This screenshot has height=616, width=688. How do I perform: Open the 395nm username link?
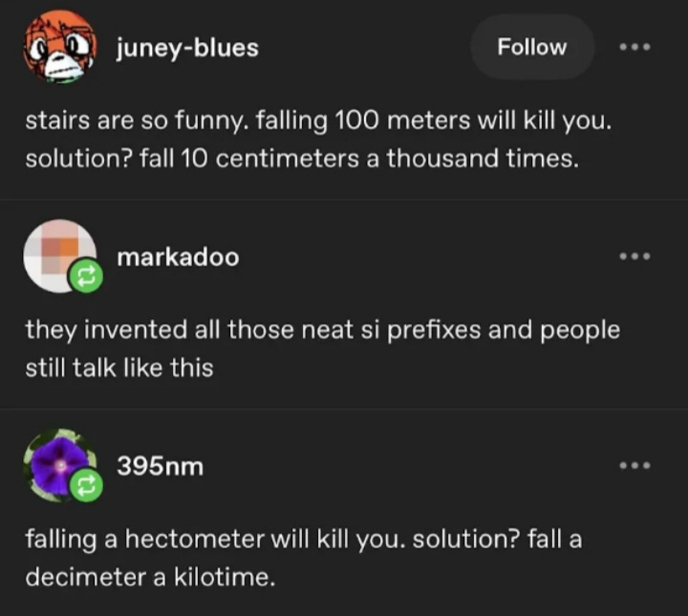click(160, 466)
